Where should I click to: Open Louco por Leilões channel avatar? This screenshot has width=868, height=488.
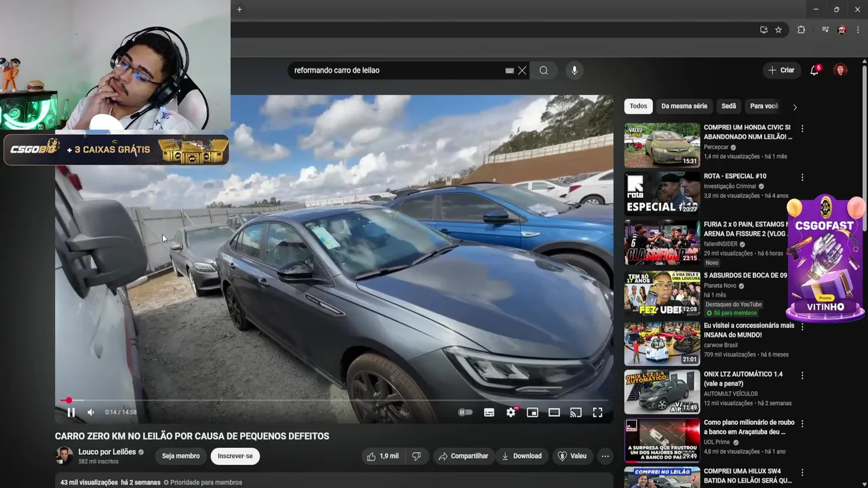coord(64,455)
